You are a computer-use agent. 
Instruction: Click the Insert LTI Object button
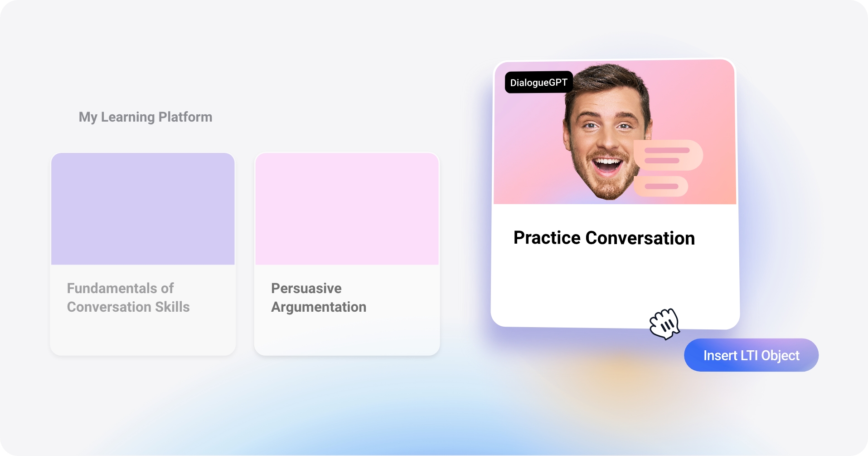coord(751,355)
